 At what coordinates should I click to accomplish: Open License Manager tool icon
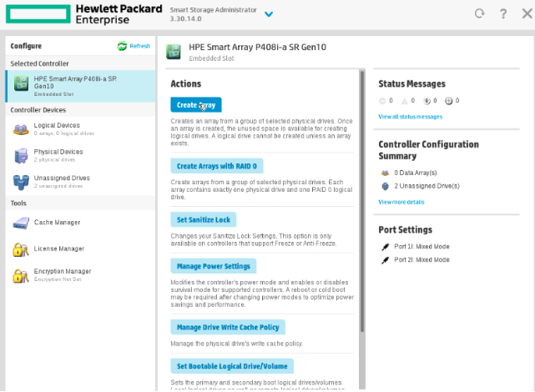[x=21, y=249]
